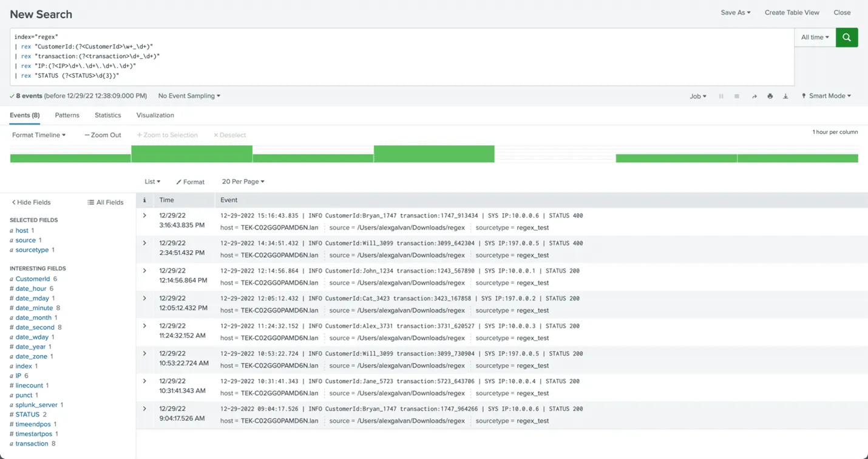Image resolution: width=868 pixels, height=459 pixels.
Task: Open the 20 Per Page dropdown
Action: coord(243,182)
